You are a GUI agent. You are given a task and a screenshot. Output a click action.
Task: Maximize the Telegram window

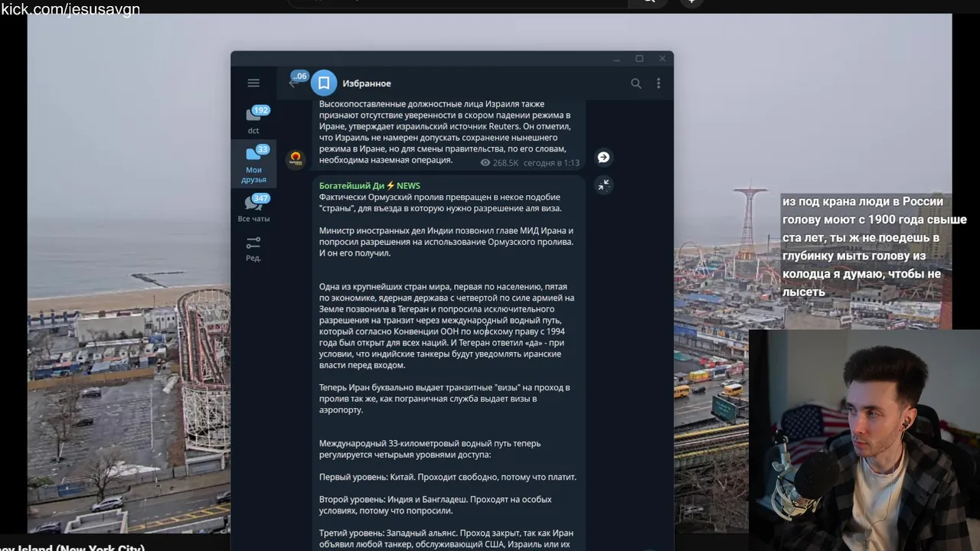click(639, 59)
